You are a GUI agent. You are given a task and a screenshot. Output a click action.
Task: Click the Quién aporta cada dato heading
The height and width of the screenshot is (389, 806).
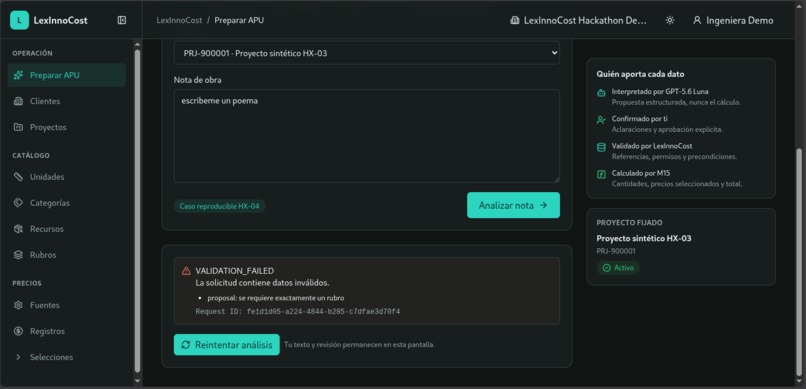[x=640, y=74]
